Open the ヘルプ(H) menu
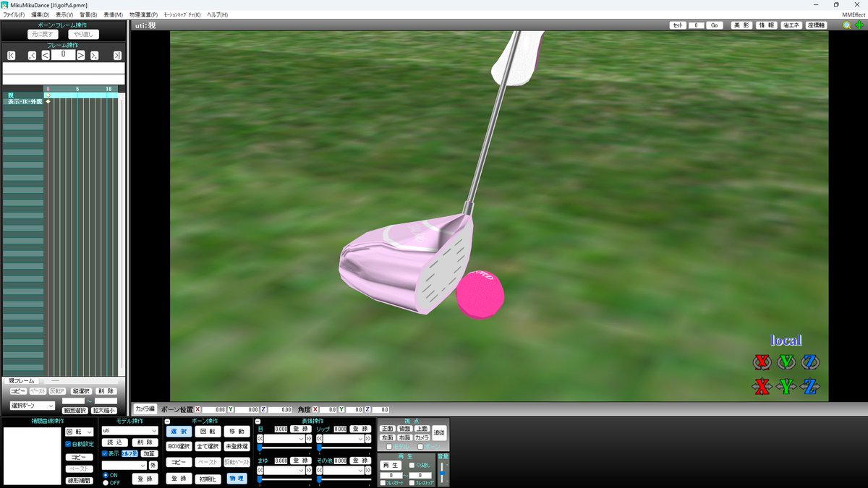The width and height of the screenshot is (868, 488). [217, 14]
